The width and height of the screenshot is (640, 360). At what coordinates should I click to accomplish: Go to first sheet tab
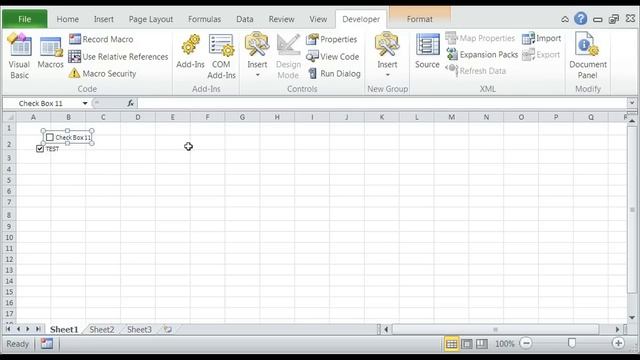[x=8, y=329]
